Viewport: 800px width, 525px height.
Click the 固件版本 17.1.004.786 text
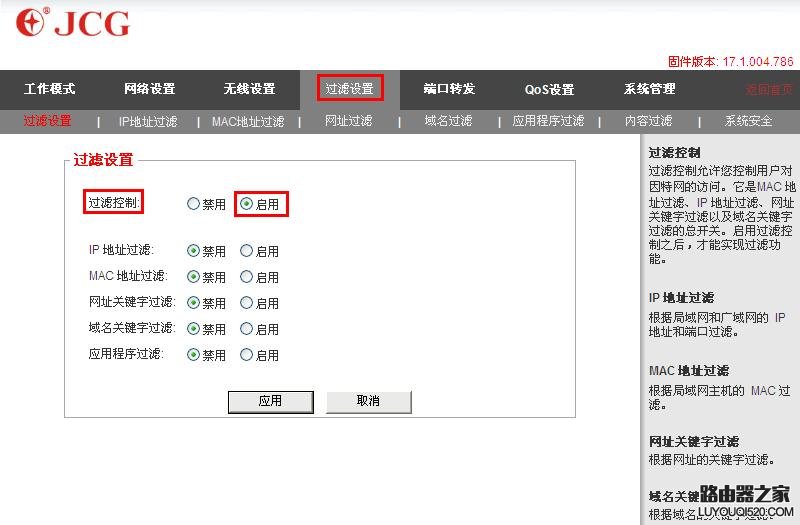point(731,62)
